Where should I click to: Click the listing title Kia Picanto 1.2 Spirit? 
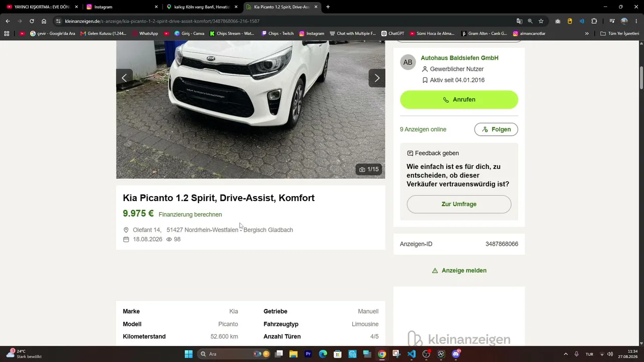click(x=218, y=198)
